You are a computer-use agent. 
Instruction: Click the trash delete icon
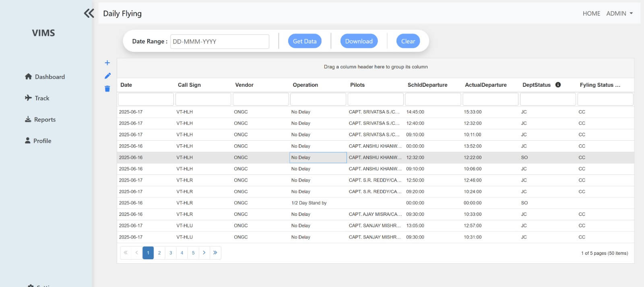pyautogui.click(x=107, y=89)
